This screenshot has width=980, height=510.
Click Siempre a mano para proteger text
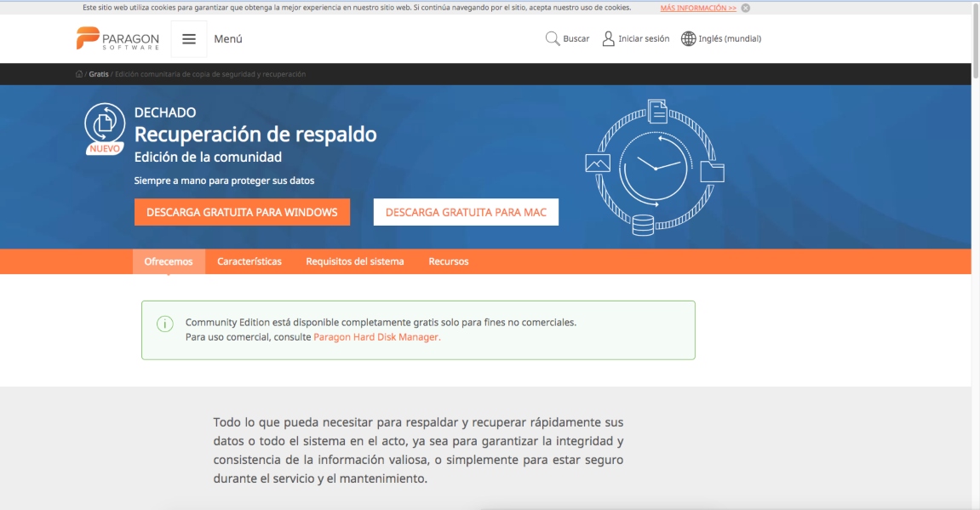(225, 181)
